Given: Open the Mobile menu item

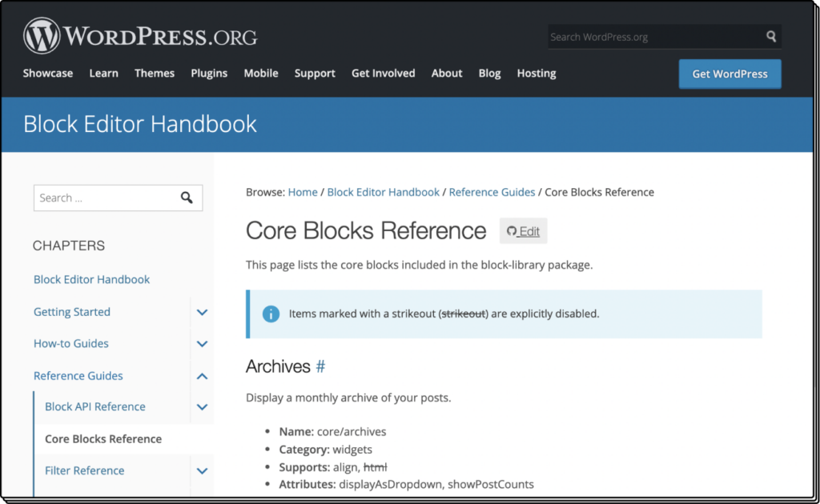Looking at the screenshot, I should pyautogui.click(x=261, y=73).
